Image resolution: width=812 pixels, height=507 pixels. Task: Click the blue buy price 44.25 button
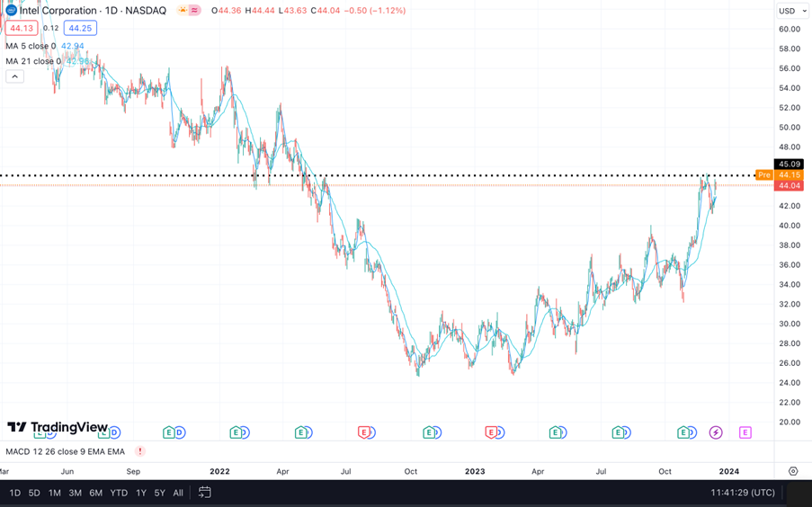[80, 28]
